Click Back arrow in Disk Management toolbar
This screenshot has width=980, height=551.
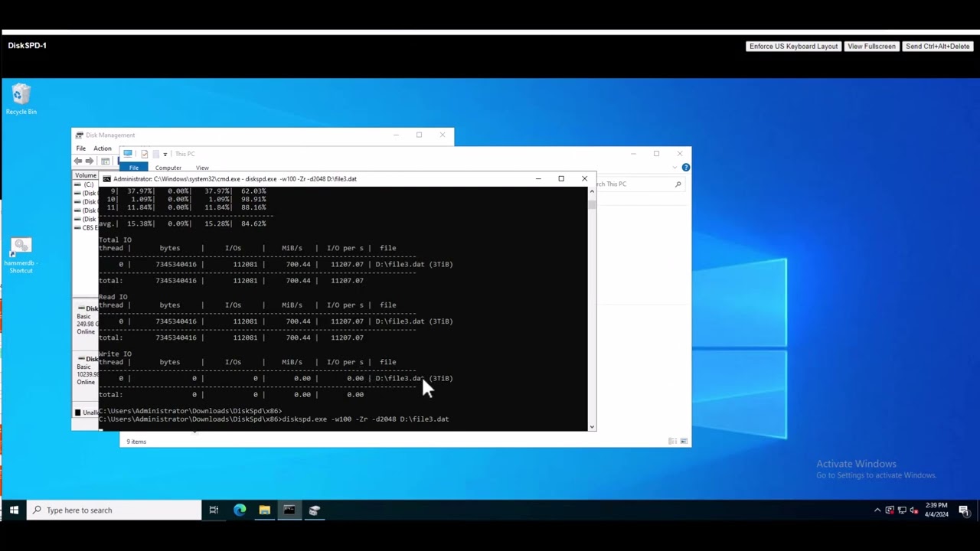click(78, 161)
